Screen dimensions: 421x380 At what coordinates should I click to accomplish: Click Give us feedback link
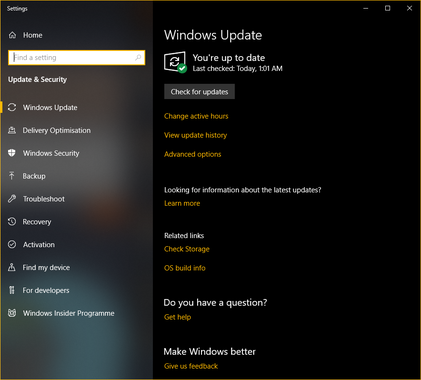tap(191, 366)
